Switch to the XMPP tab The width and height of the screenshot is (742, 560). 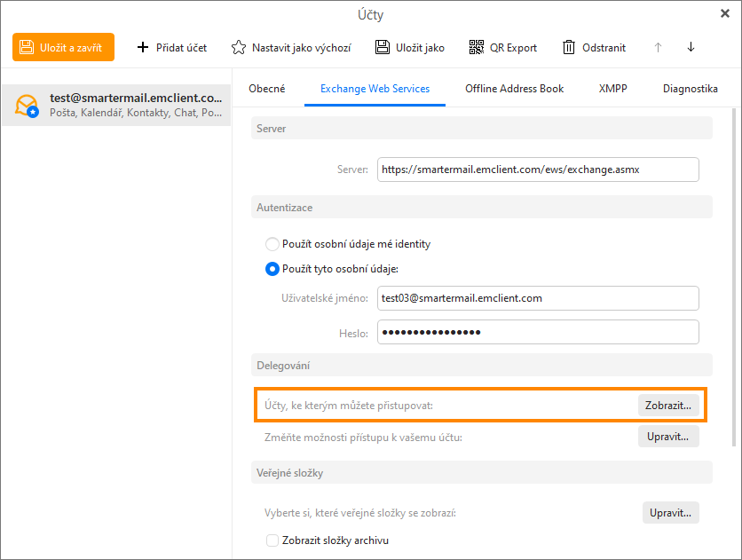(x=612, y=89)
